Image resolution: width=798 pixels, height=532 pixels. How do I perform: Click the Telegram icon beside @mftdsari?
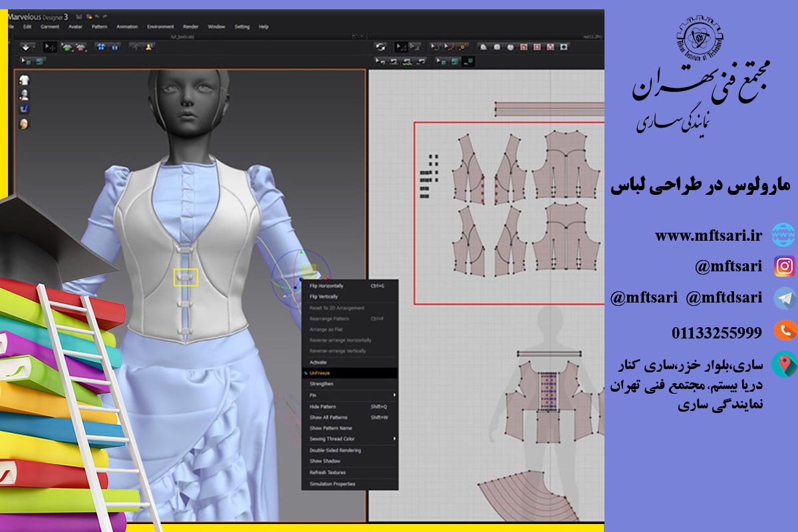point(785,298)
